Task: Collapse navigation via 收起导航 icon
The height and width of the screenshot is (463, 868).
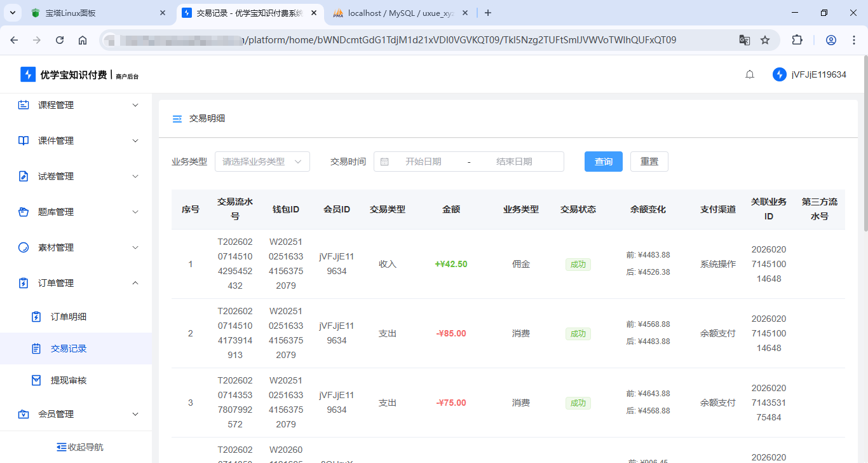Action: coord(61,446)
